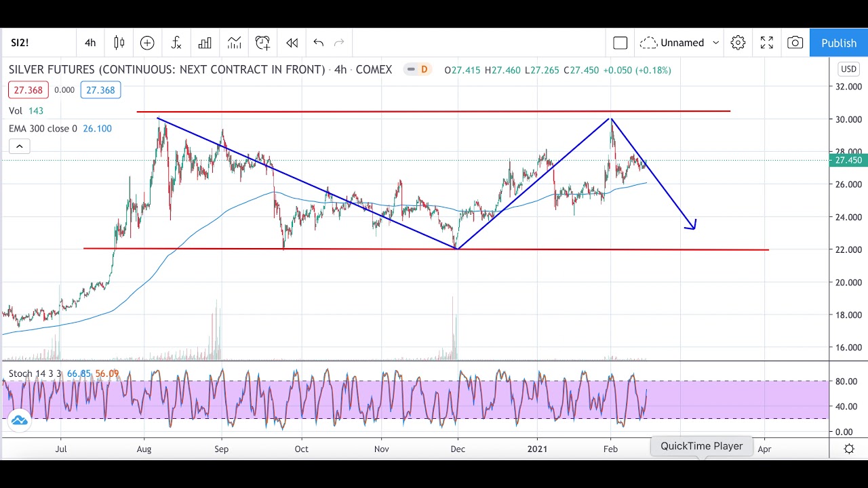Open the financials bar-chart icon
This screenshot has height=488, width=868.
coord(205,43)
